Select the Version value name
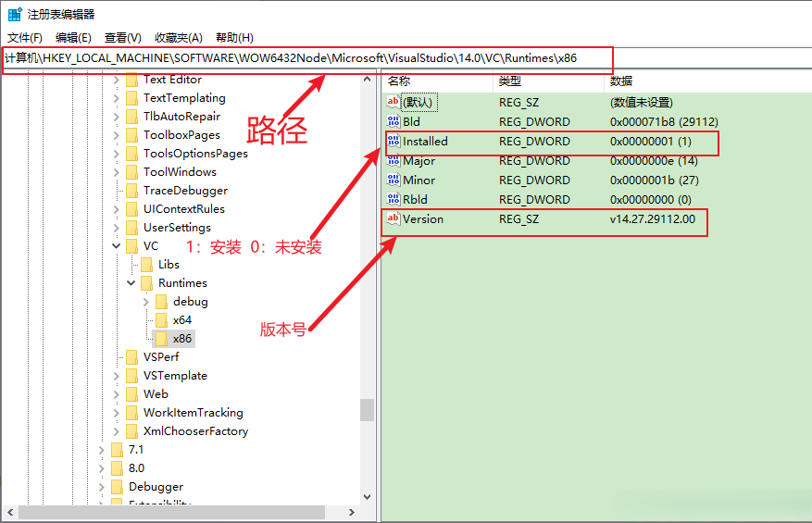 click(x=423, y=219)
